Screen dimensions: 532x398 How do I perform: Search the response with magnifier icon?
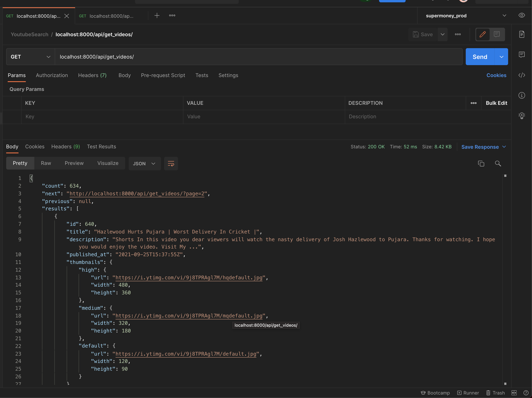click(x=498, y=164)
